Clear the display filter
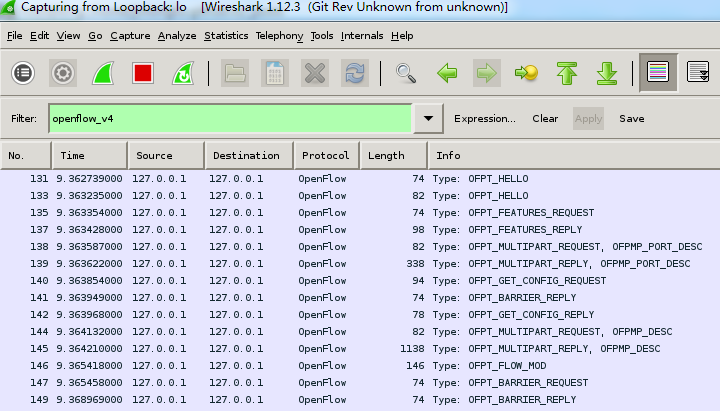Screen dimensions: 720x411 pyautogui.click(x=545, y=118)
